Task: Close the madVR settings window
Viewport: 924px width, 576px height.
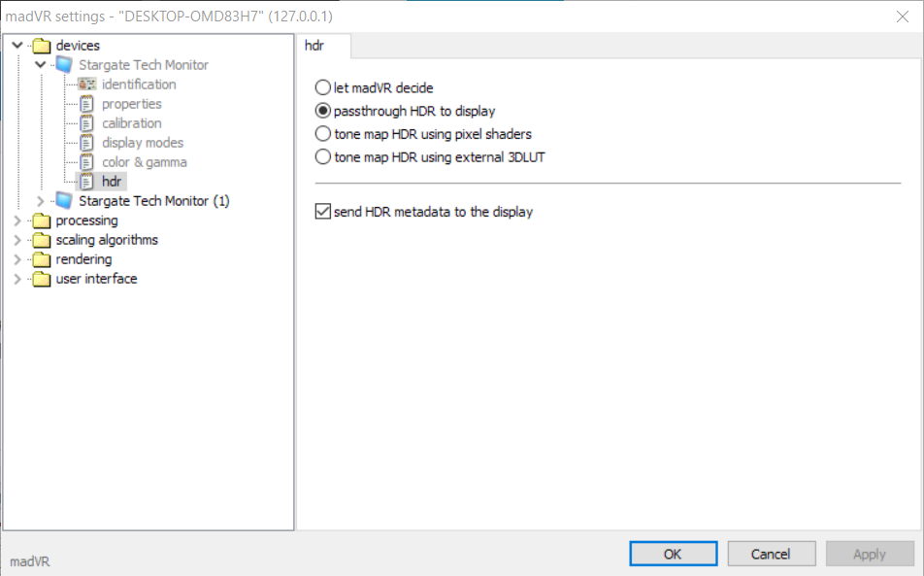Action: (x=901, y=15)
